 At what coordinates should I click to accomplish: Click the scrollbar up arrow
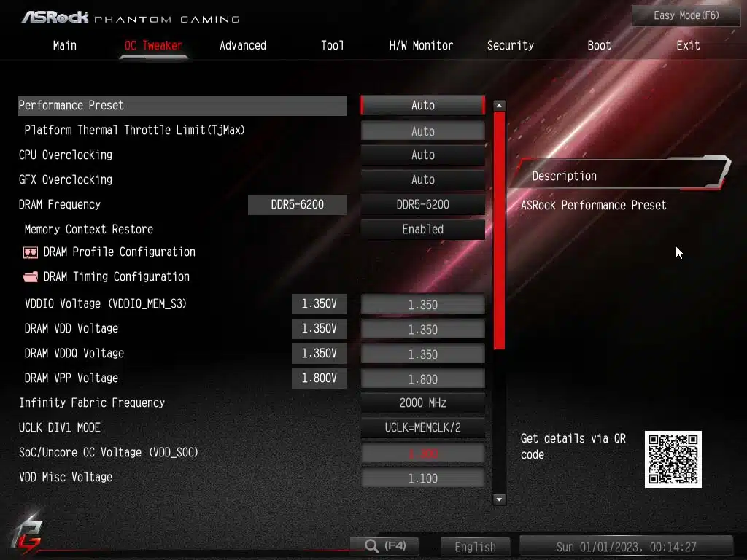(x=499, y=106)
